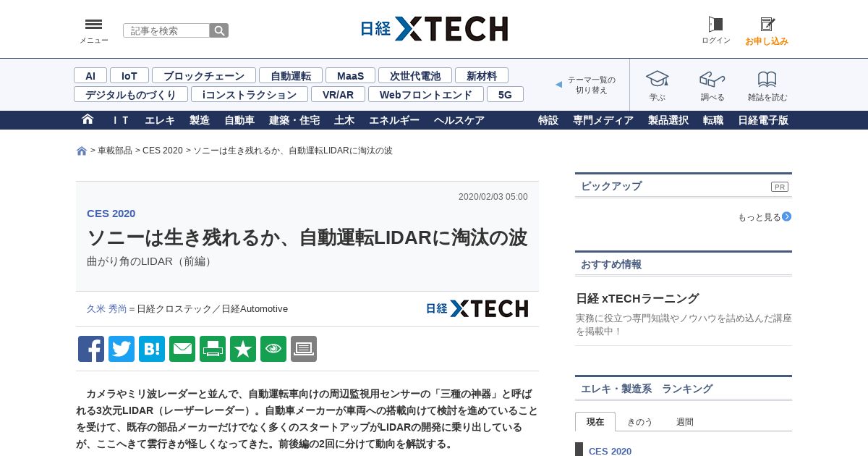
Task: Select the MaaS theme tag
Action: pos(350,75)
